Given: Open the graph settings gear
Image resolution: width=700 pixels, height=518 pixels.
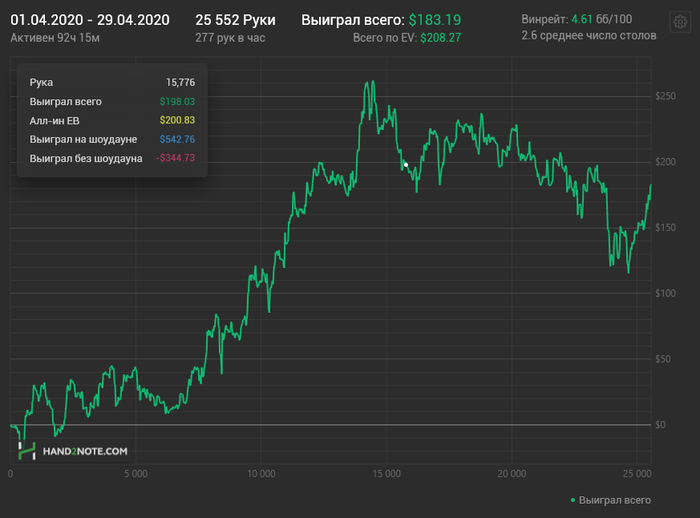Looking at the screenshot, I should click(x=680, y=23).
